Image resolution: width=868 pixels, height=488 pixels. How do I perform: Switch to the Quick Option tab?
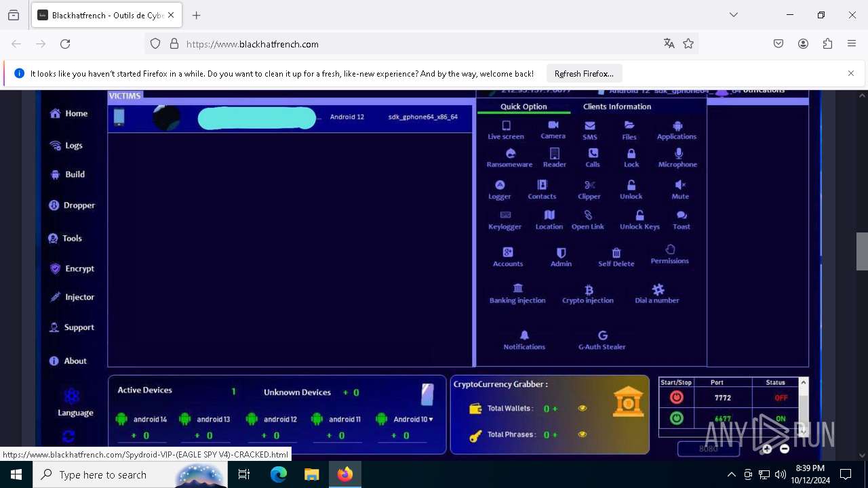524,106
